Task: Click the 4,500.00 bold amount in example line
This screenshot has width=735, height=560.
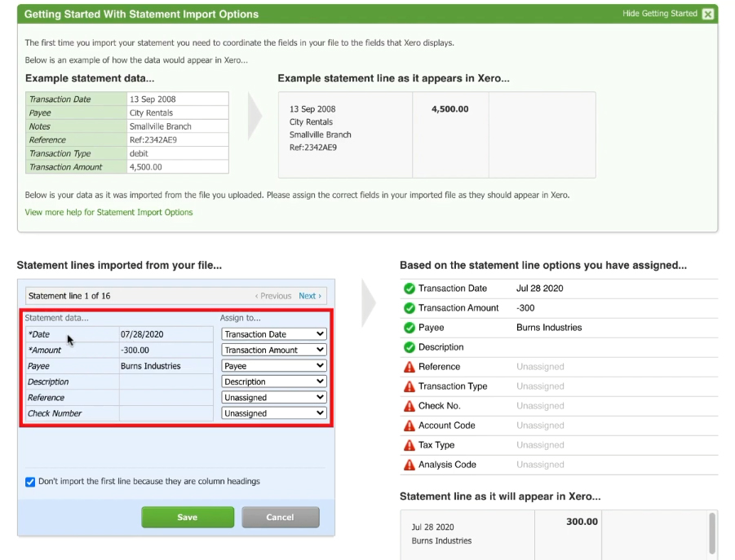Action: click(x=449, y=109)
